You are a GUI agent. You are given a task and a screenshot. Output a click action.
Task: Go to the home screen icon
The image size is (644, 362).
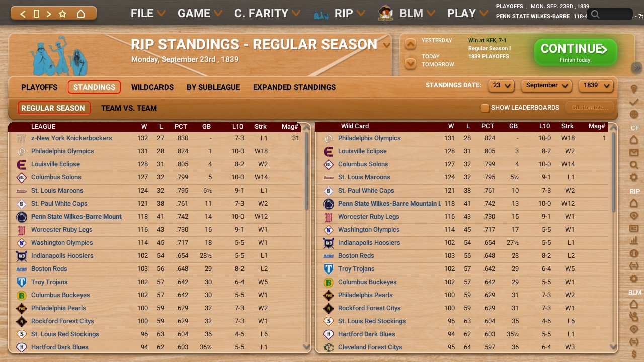click(x=80, y=14)
